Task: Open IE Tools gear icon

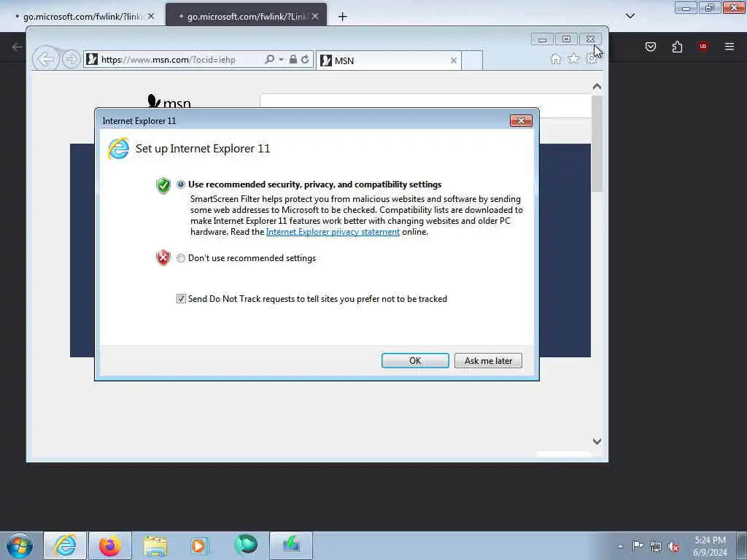Action: click(x=591, y=59)
